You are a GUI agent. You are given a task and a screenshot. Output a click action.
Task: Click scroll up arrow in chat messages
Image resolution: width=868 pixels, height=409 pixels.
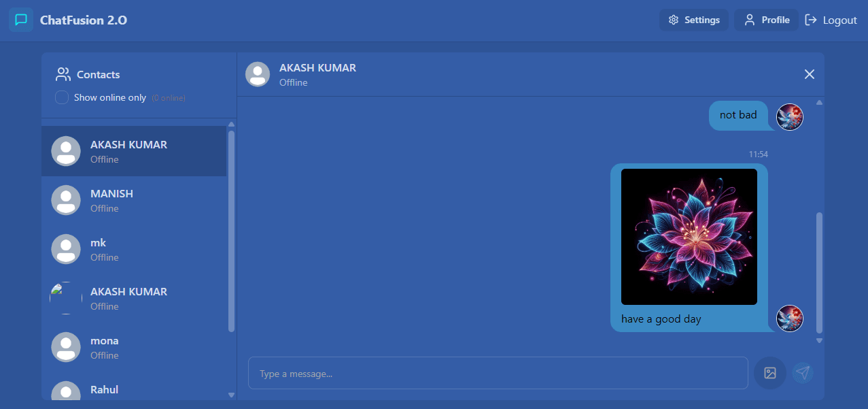coord(819,103)
